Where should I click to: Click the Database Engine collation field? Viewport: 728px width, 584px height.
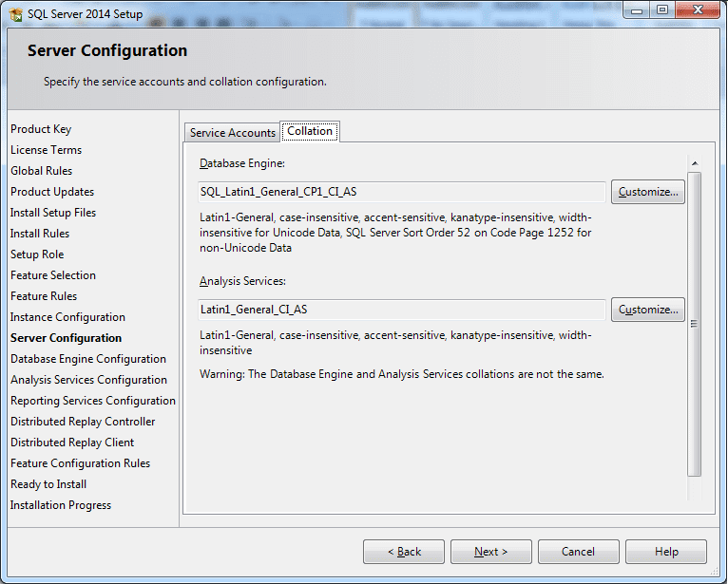point(402,192)
